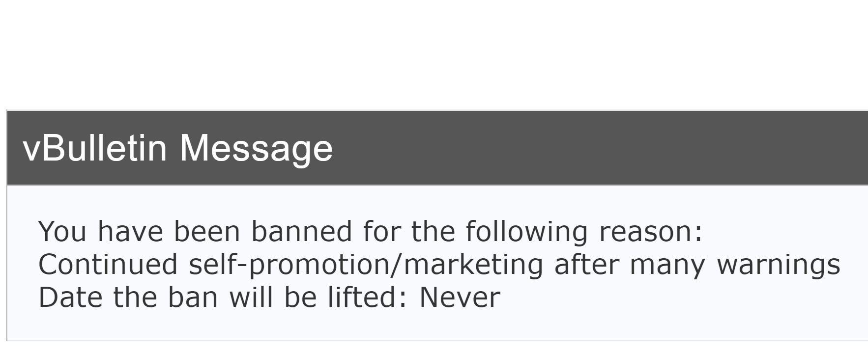
Task: Click the "You have been banned" line
Action: (370, 231)
